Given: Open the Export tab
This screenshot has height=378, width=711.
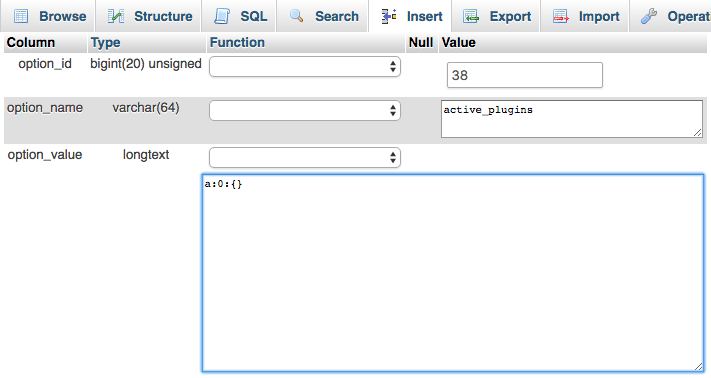Looking at the screenshot, I should [x=496, y=16].
